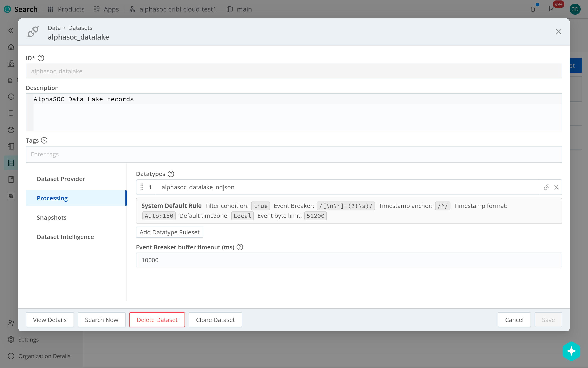Viewport: 588px width, 368px height.
Task: Open the notebook icon in sidebar
Action: (x=11, y=146)
